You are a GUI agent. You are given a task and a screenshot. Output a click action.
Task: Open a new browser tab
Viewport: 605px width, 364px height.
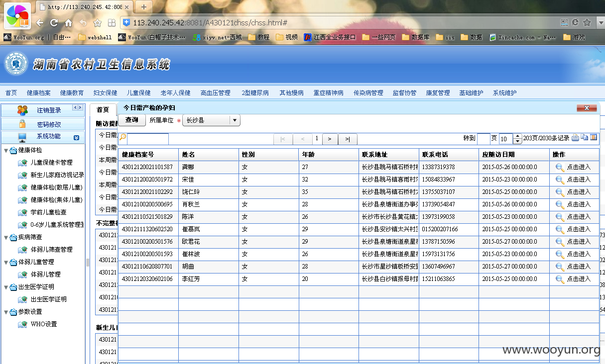(144, 6)
